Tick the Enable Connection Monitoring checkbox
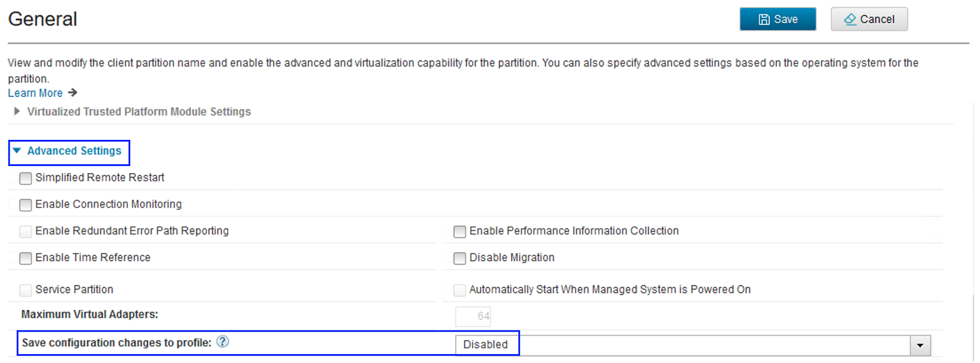Screen dimensions: 980x363 [x=26, y=205]
